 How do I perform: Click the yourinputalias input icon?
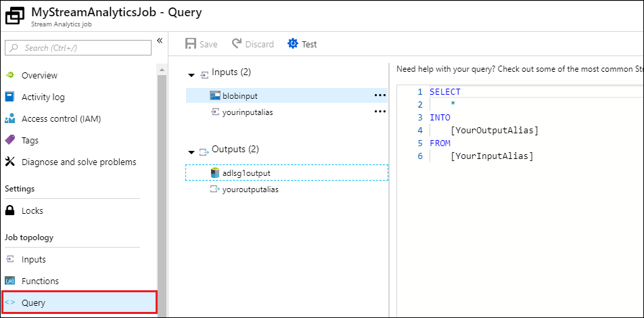[x=215, y=112]
